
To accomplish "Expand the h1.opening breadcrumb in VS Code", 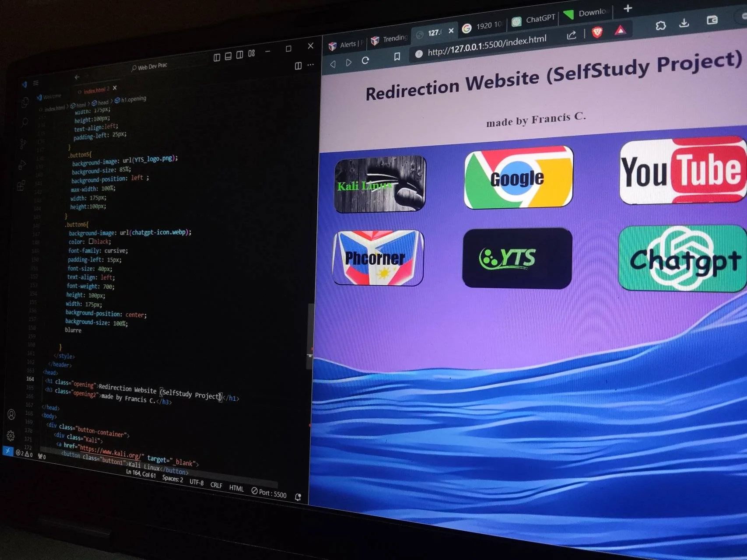I will [131, 99].
